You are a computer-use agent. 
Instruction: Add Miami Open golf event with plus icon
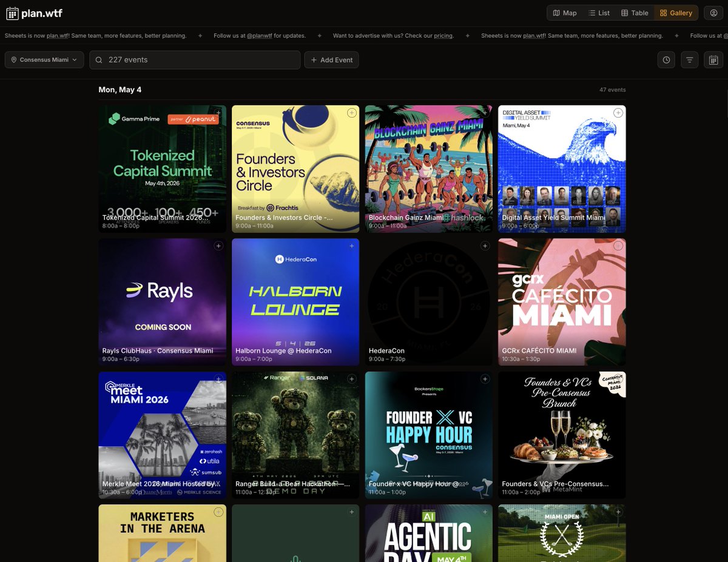tap(618, 512)
